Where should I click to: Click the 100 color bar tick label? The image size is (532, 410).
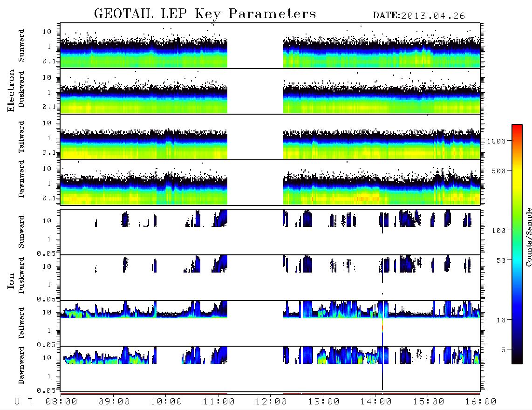(x=498, y=231)
